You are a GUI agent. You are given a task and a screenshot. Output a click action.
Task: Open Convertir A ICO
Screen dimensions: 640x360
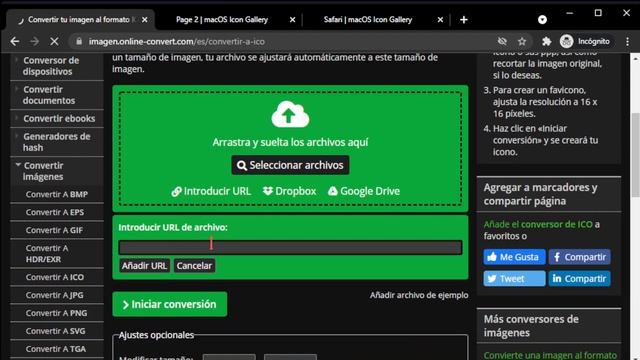(55, 277)
